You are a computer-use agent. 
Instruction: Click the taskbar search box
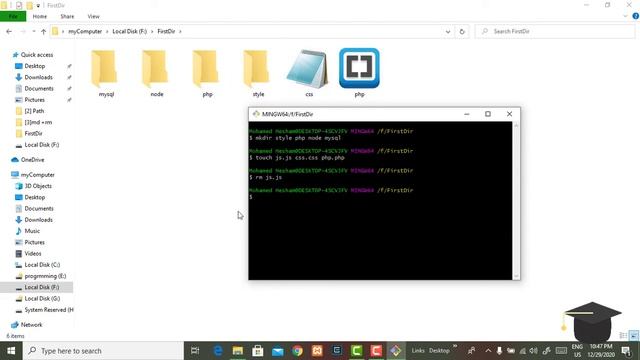(103, 351)
